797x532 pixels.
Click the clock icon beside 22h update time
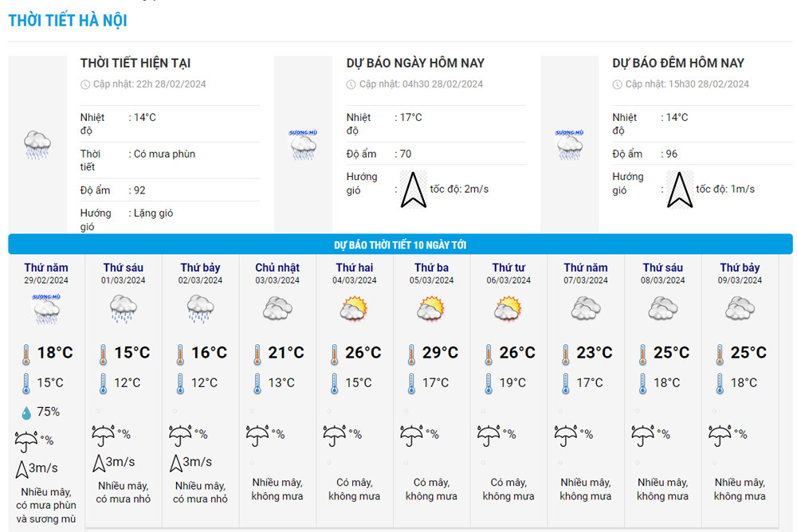coord(85,84)
